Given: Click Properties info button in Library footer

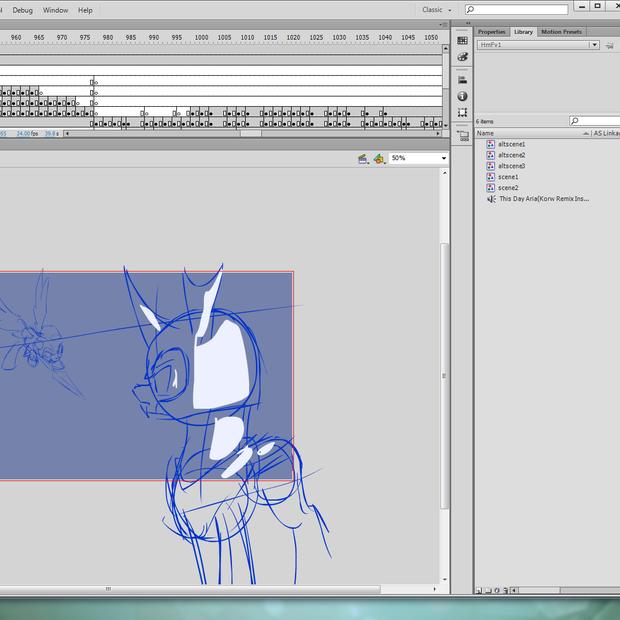Looking at the screenshot, I should (x=497, y=590).
